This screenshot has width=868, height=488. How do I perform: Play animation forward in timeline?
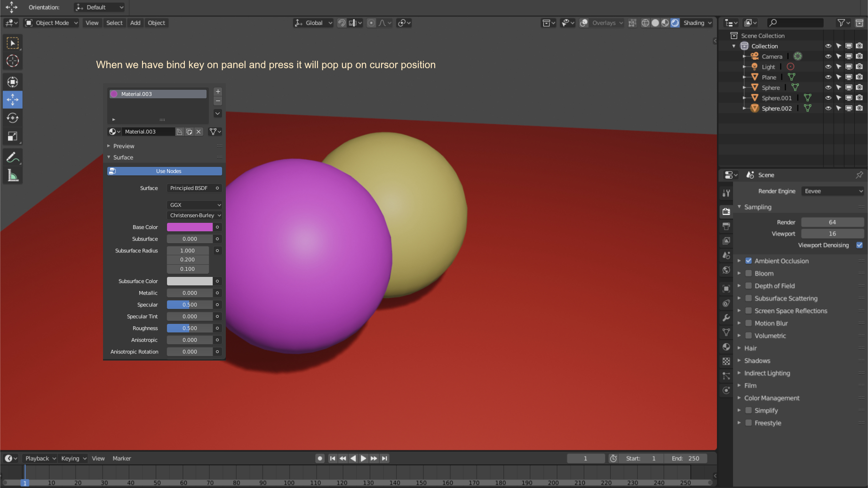tap(363, 458)
